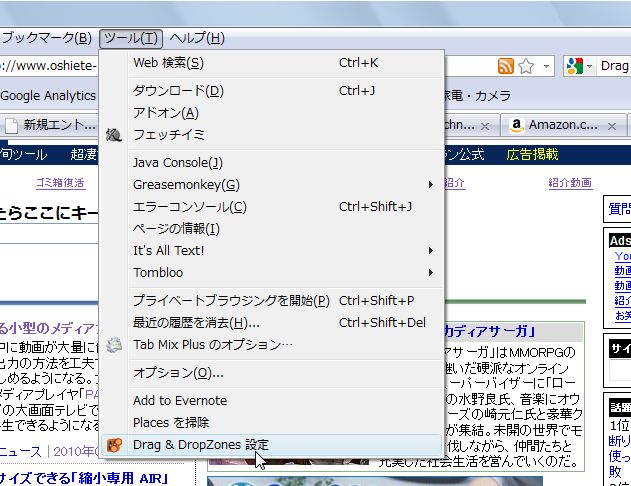Viewport: 631px width, 486px height.
Task: Focus the URL address field
Action: point(48,66)
